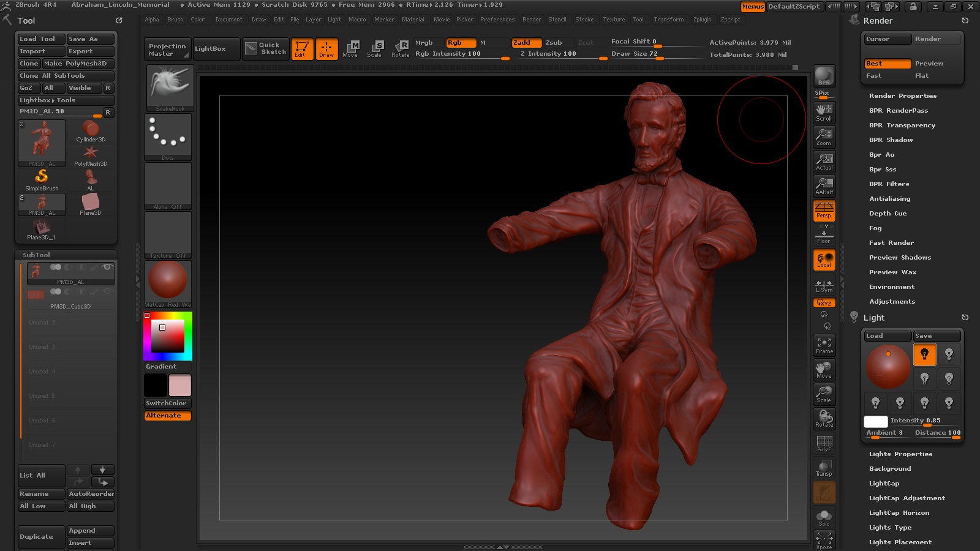
Task: Select the PolyMesh3D star tool
Action: (x=91, y=156)
